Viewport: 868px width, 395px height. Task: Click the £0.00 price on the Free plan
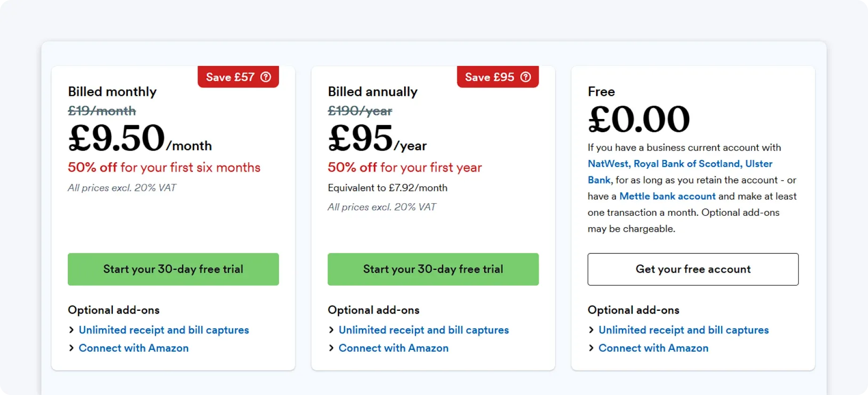(x=638, y=119)
